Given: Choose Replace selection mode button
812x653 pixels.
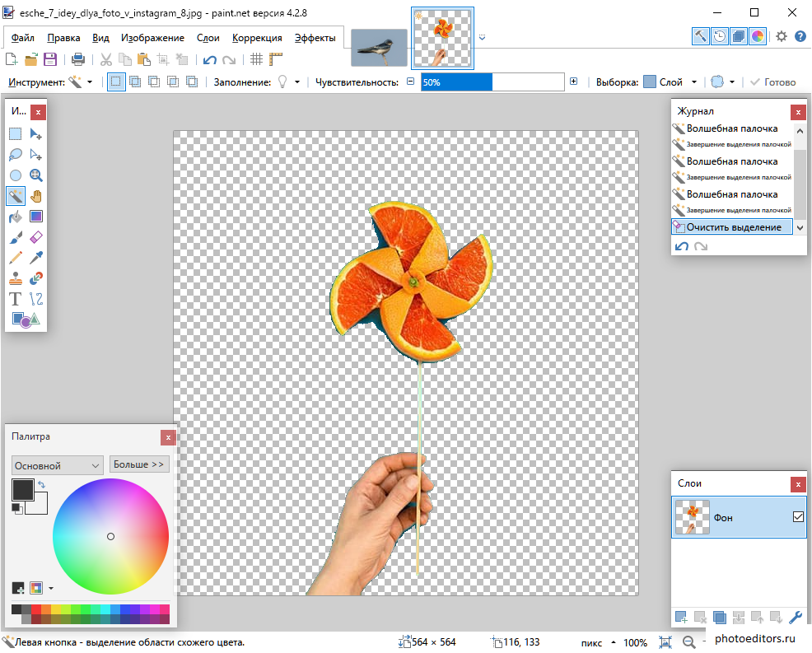Looking at the screenshot, I should coord(116,82).
